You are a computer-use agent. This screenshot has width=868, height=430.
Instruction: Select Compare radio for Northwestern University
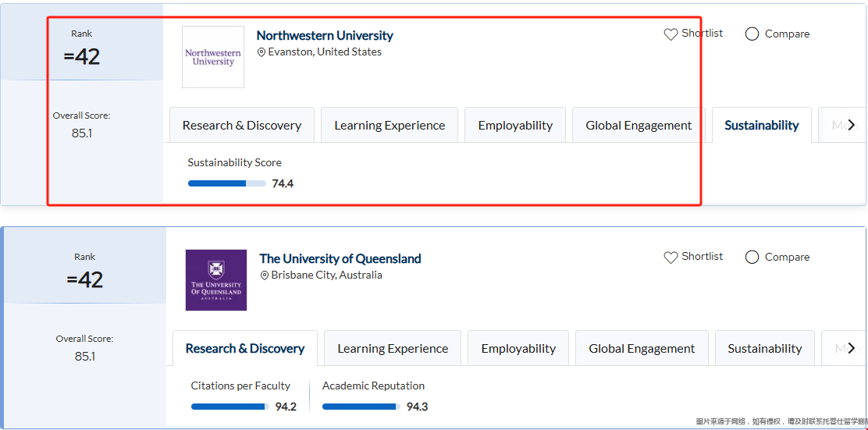[752, 34]
